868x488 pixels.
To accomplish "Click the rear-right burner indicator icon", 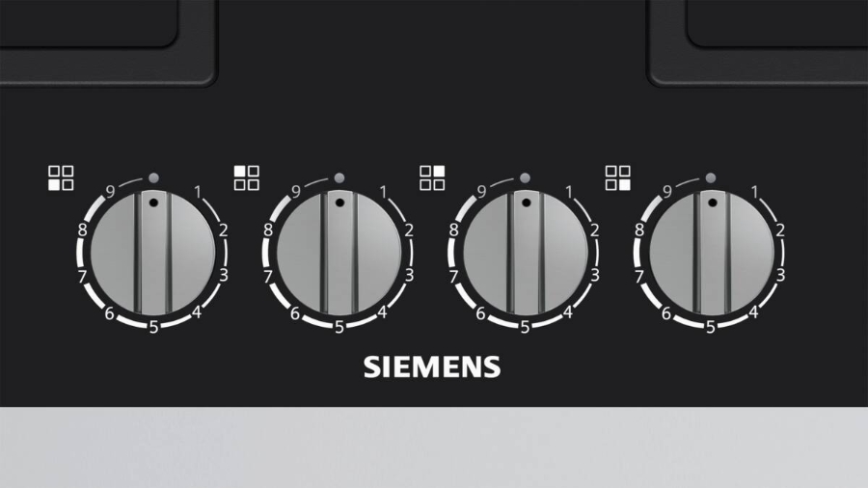I will pos(432,177).
